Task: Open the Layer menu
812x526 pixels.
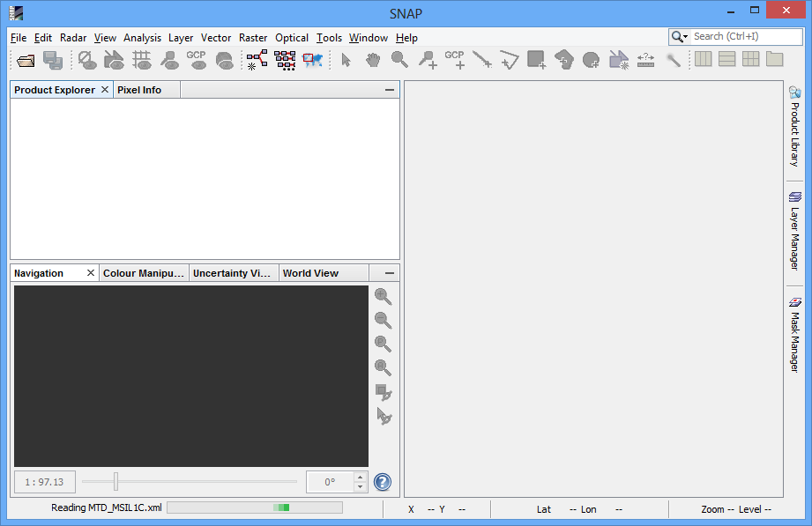Action: tap(181, 38)
